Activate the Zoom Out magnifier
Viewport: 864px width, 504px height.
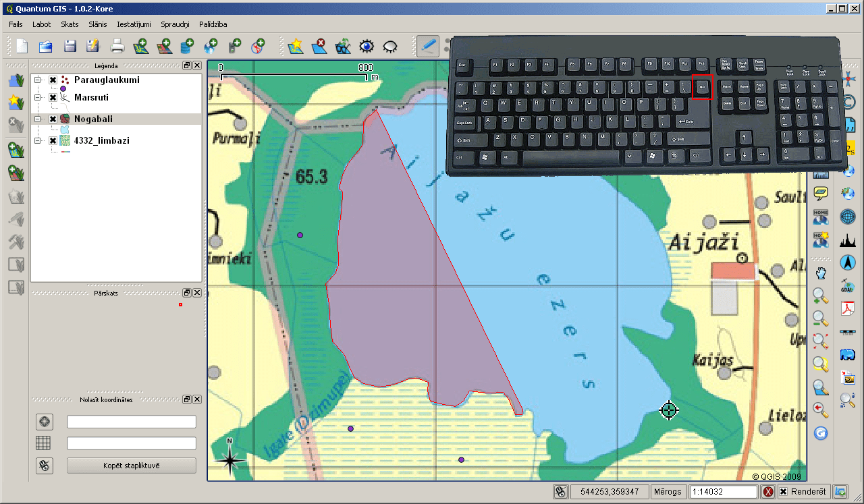[821, 318]
